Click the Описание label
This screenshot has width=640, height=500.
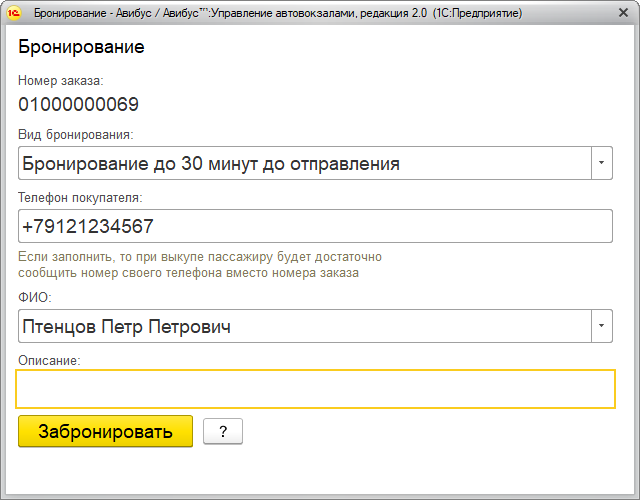pyautogui.click(x=49, y=360)
